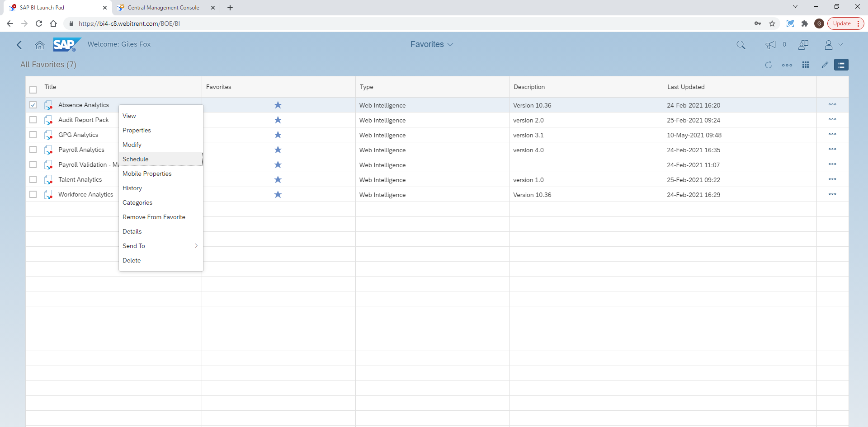Click the Chrome Update button

click(x=842, y=23)
